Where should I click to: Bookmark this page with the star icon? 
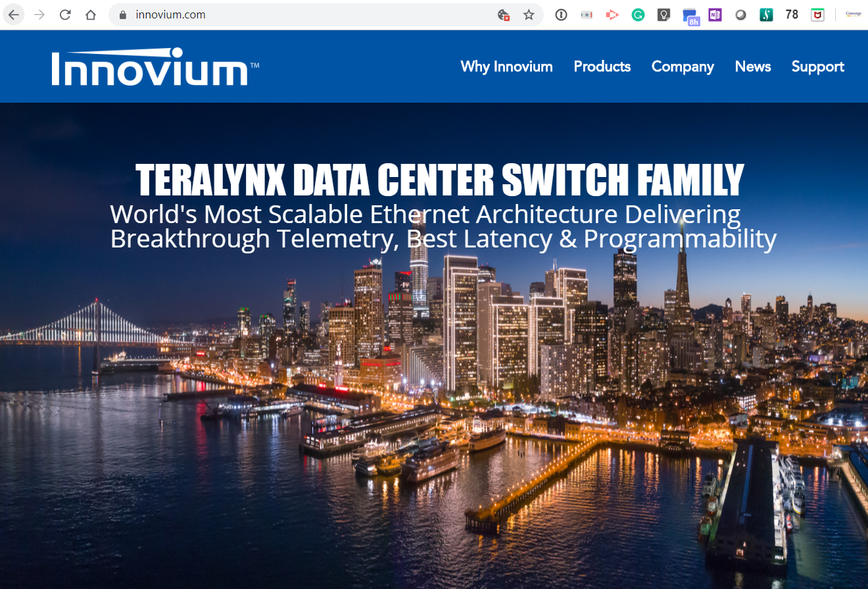coord(529,14)
